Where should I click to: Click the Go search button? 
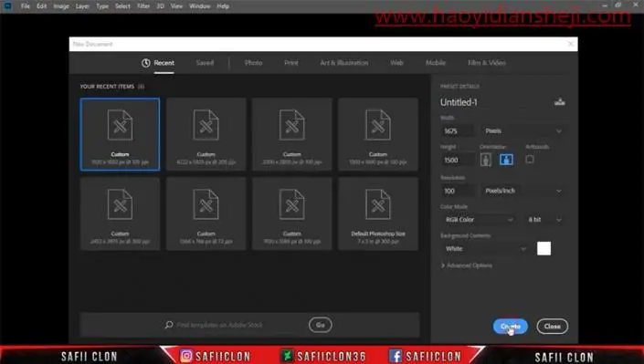tap(320, 325)
